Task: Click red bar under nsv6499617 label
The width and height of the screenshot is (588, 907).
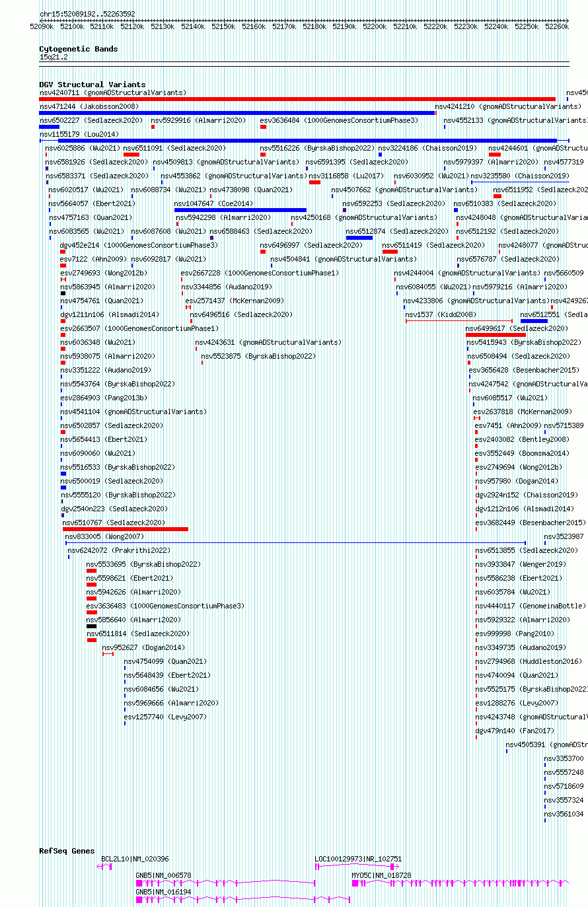Action: [496, 335]
